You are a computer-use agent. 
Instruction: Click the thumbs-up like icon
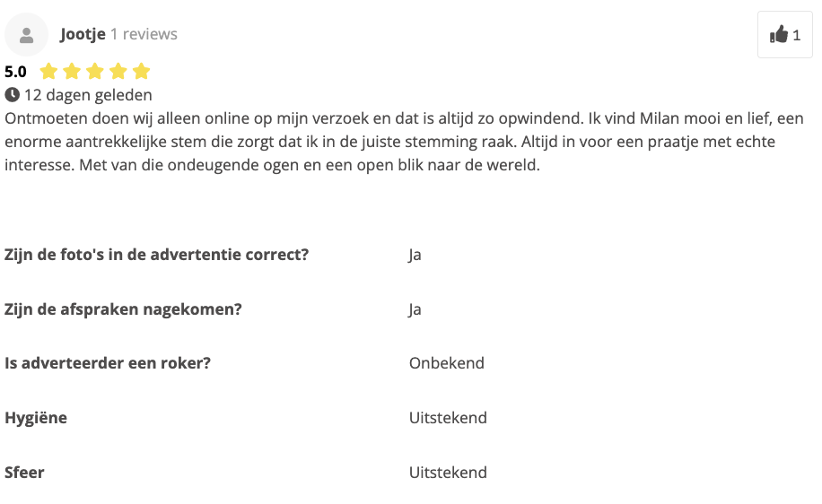(779, 35)
